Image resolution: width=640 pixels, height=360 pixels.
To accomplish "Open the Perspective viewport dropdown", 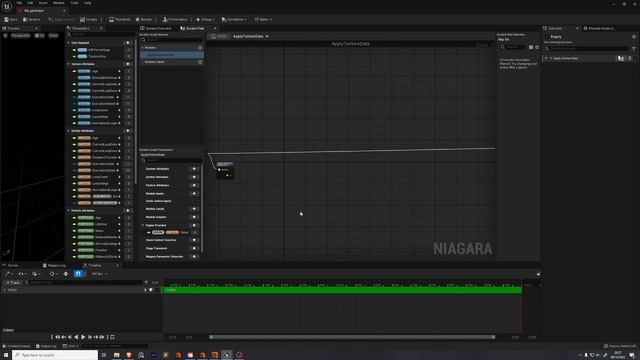I will 20,36.
